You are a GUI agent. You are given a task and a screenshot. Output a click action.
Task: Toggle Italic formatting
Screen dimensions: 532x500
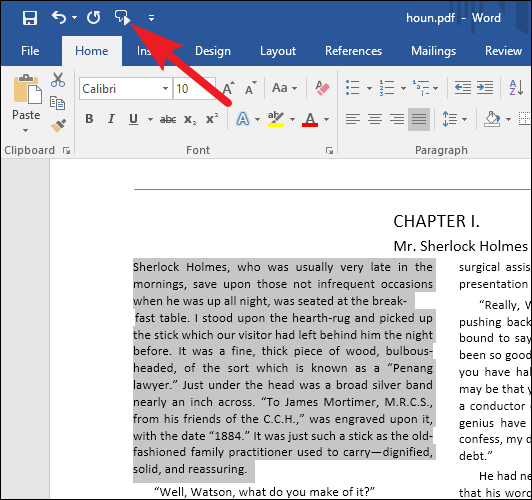tap(111, 119)
